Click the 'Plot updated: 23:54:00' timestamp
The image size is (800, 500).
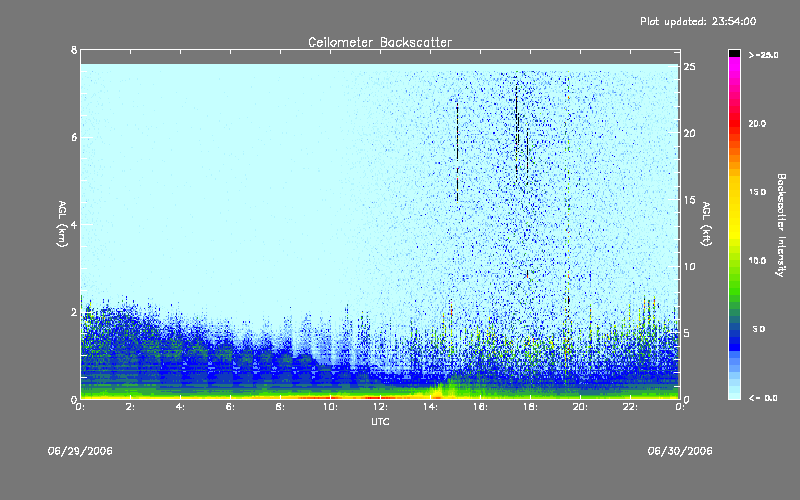[698, 21]
